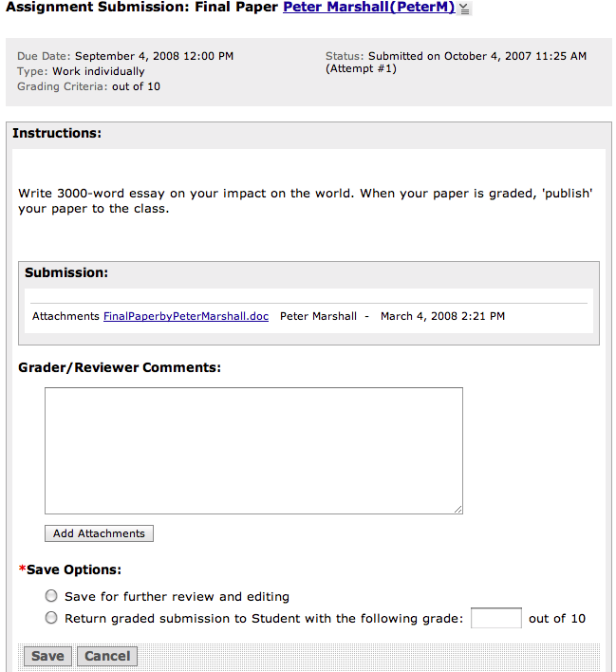Cancel the grading form
The height and width of the screenshot is (672, 616).
tap(107, 656)
